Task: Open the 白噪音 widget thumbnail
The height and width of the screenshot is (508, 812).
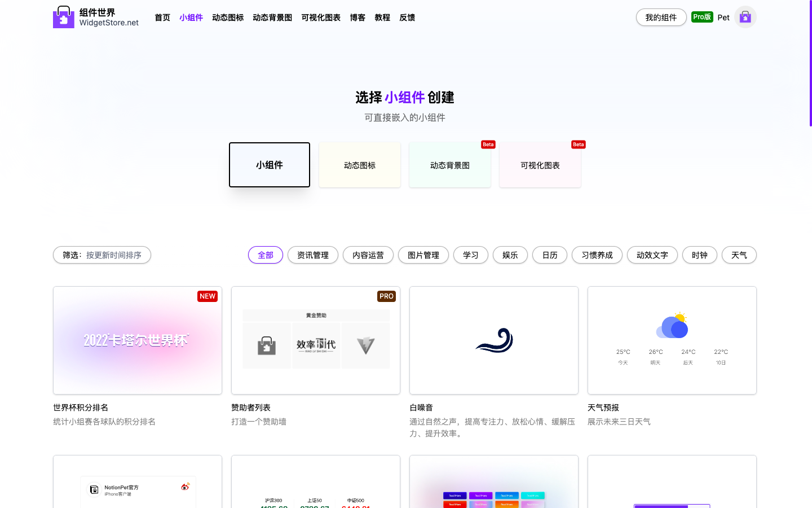Action: click(x=494, y=340)
